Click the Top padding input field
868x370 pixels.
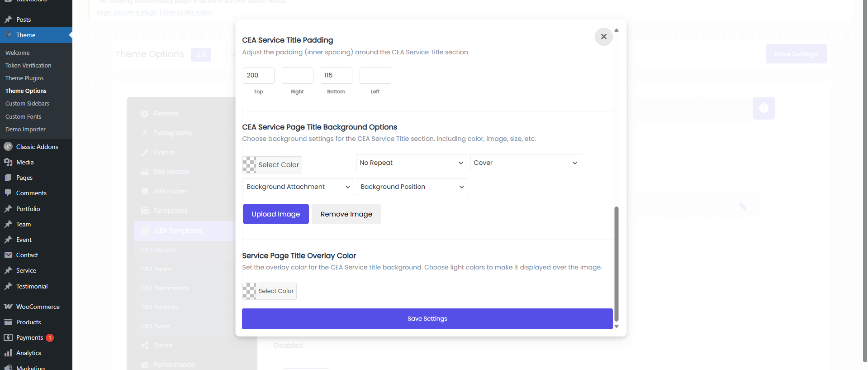pos(258,76)
